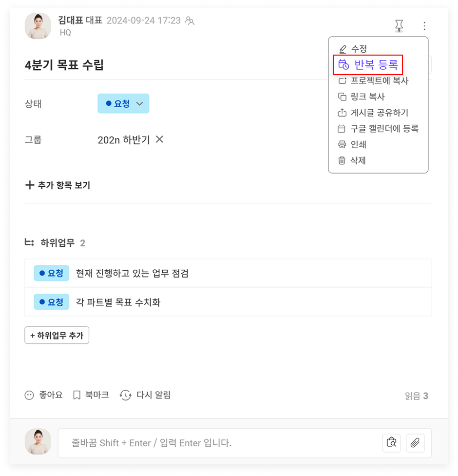Image resolution: width=458 pixels, height=476 pixels.
Task: Pin this post with the pushpin icon
Action: [399, 26]
